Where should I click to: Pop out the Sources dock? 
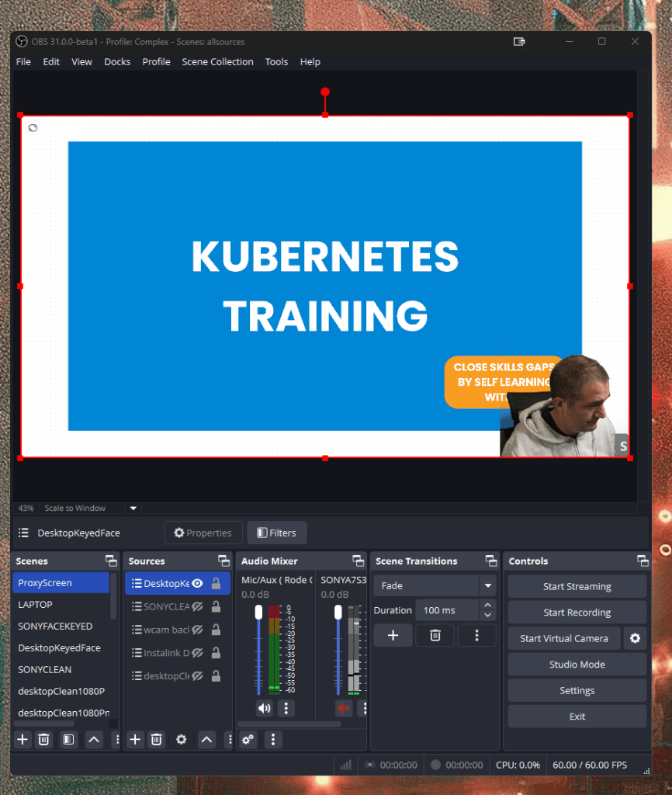tap(223, 561)
